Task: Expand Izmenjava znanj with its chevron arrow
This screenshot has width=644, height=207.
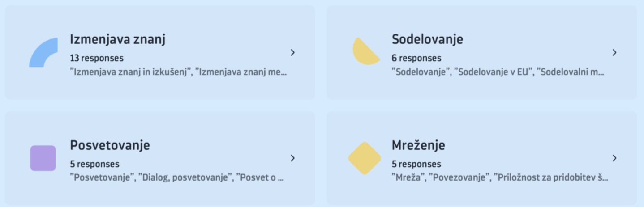Action: tap(292, 53)
